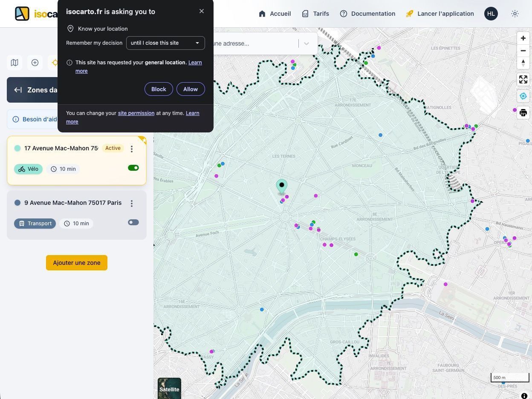
Task: Open options menu for 9 Avenue Mac-Mahon
Action: tap(132, 204)
